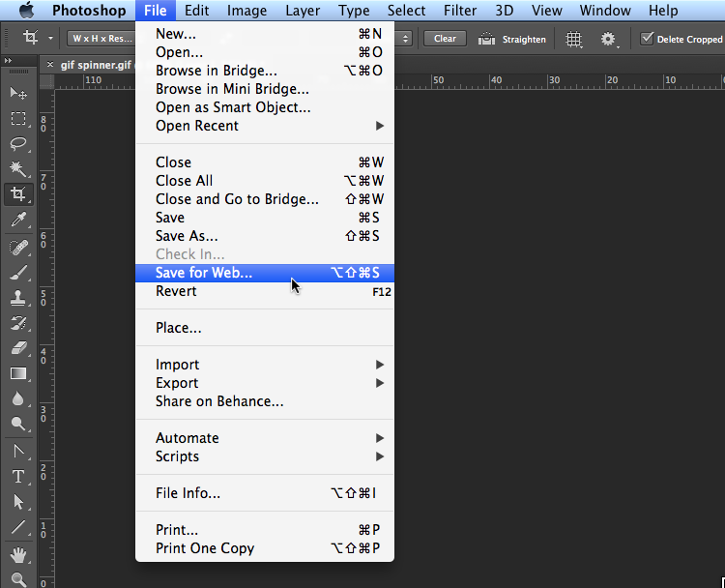725x588 pixels.
Task: Open the Image menu
Action: (246, 11)
